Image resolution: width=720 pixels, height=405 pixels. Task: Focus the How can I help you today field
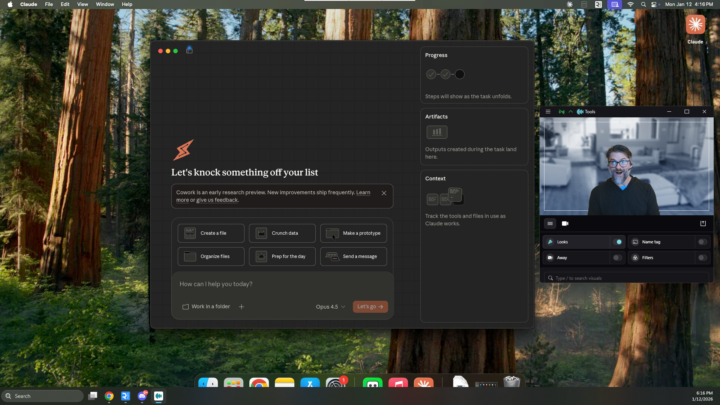(x=282, y=284)
